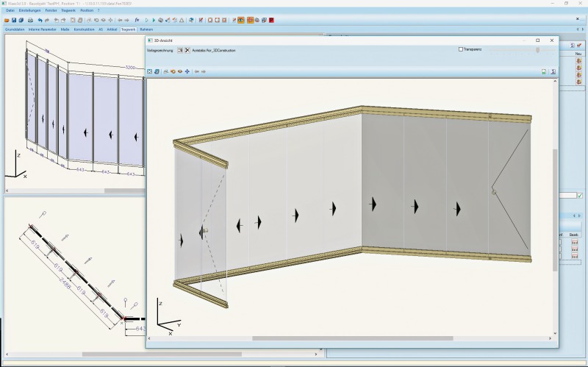This screenshot has height=367, width=588.
Task: Click the green checkbox beside the right panel field
Action: pos(580,196)
